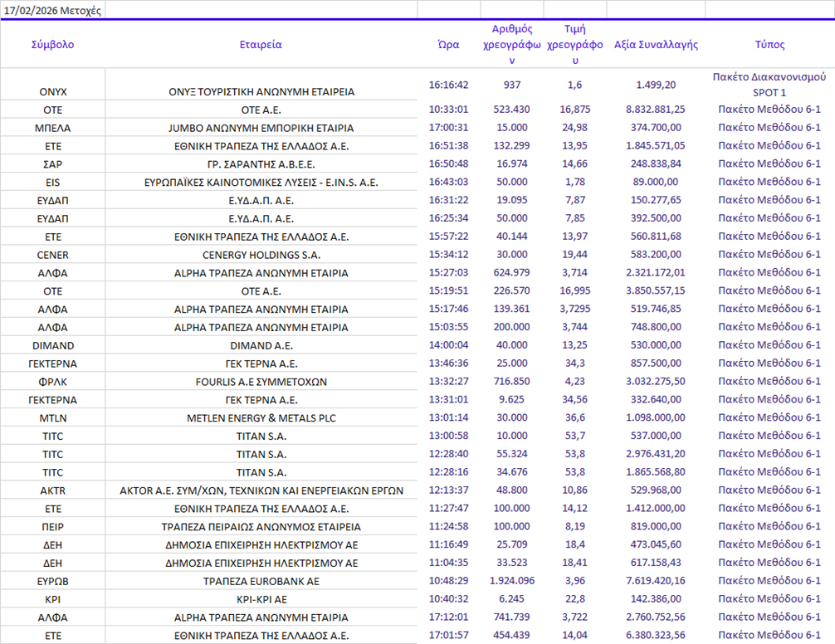Click the value 8.832.881,25
Screen dimensions: 835x644
pyautogui.click(x=656, y=110)
